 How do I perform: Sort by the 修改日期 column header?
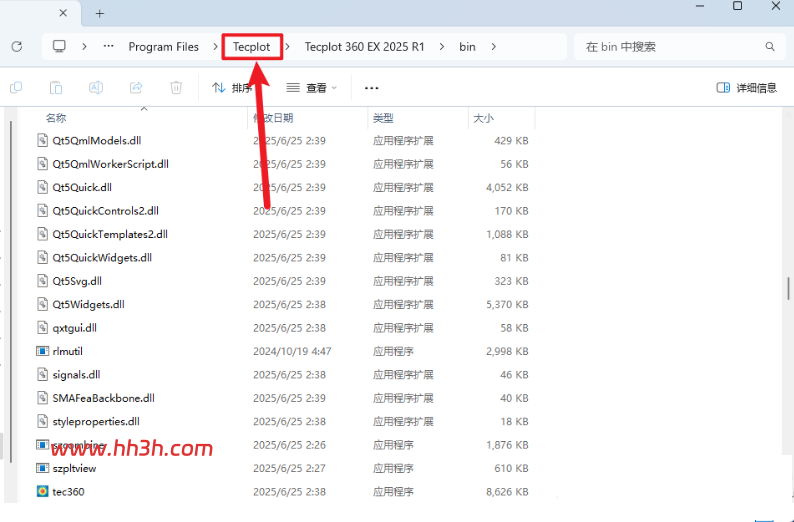click(x=273, y=118)
